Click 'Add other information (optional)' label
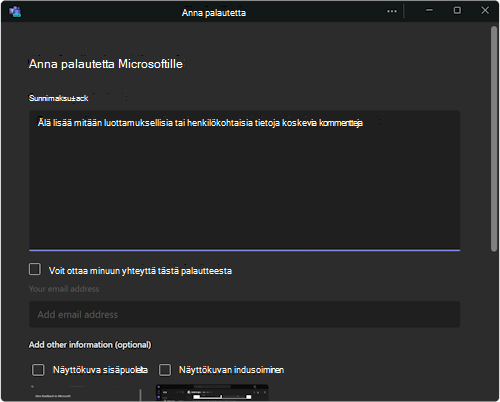 tap(90, 345)
